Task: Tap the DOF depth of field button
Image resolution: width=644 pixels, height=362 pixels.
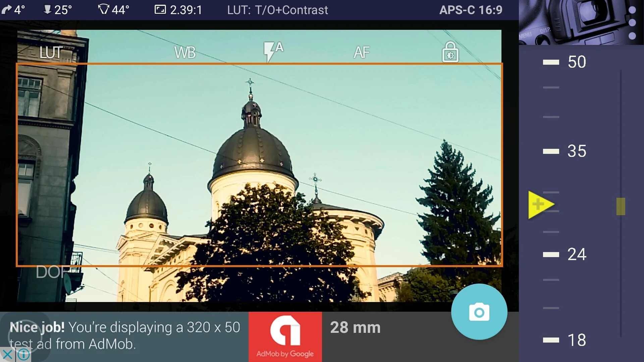Action: [x=53, y=272]
